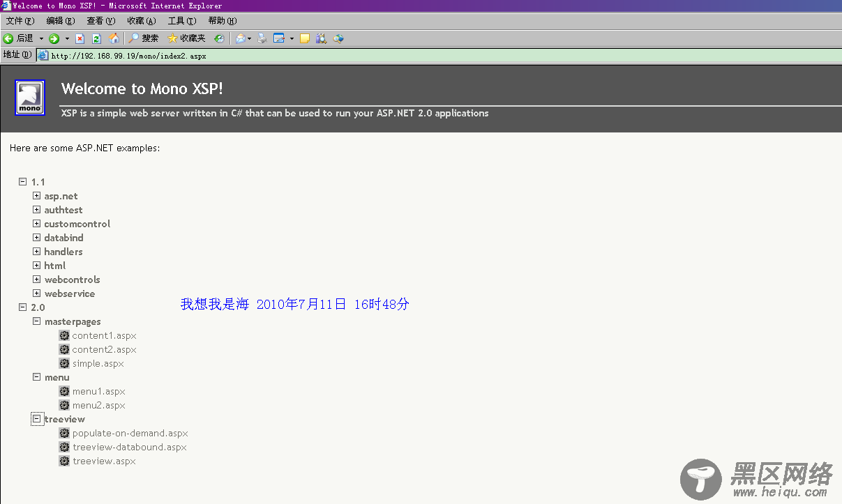This screenshot has height=504, width=842.
Task: Click the IE icon in title bar
Action: [6, 6]
